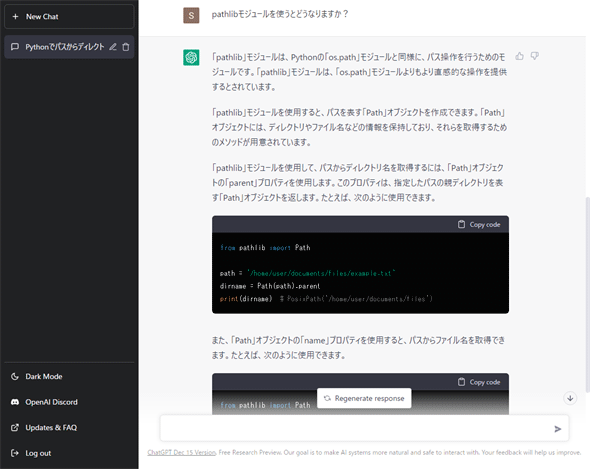
Task: Open the Pythonでパスからディレクト conversation
Action: 65,47
